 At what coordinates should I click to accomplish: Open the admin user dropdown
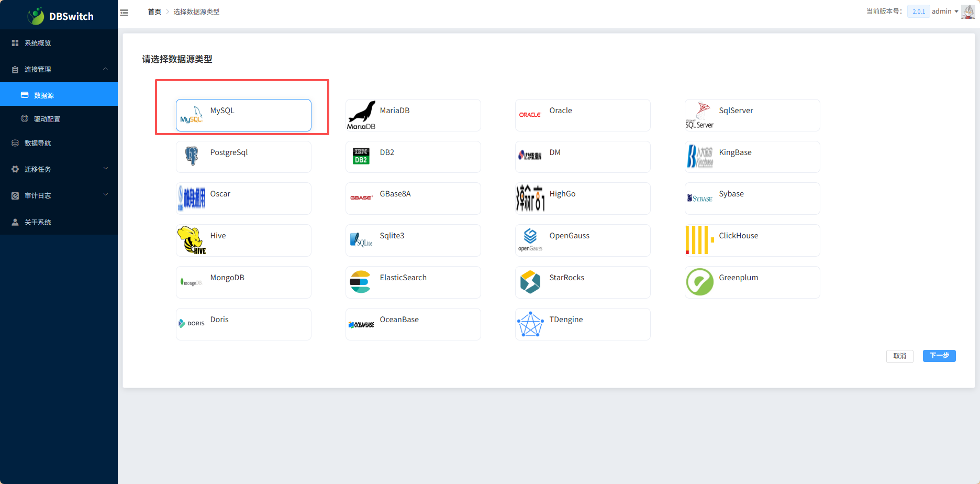point(945,11)
